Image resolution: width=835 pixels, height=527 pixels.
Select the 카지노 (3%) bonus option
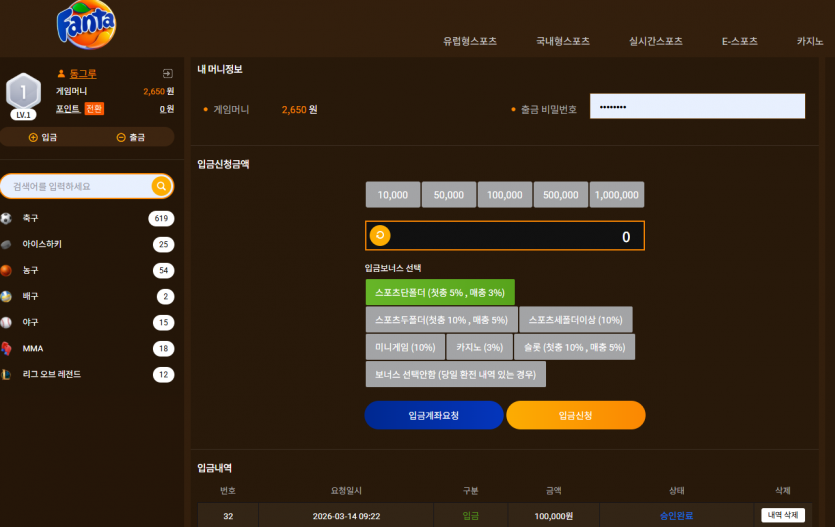tap(479, 347)
